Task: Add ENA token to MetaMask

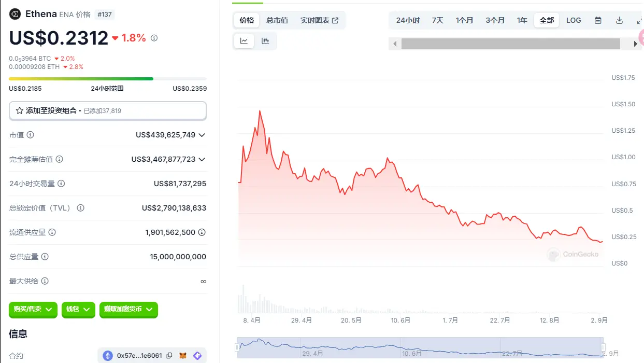Action: tap(182, 356)
